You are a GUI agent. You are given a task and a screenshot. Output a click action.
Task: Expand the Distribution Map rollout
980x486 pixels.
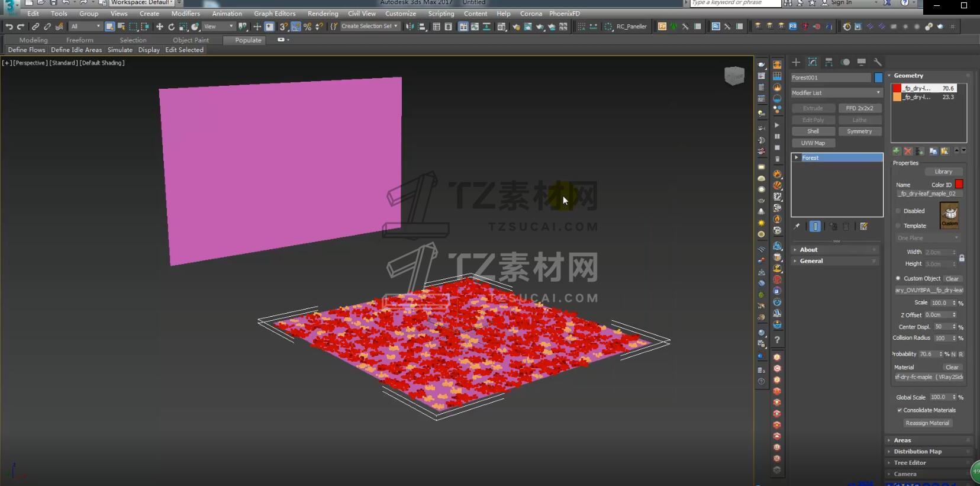[x=930, y=452]
